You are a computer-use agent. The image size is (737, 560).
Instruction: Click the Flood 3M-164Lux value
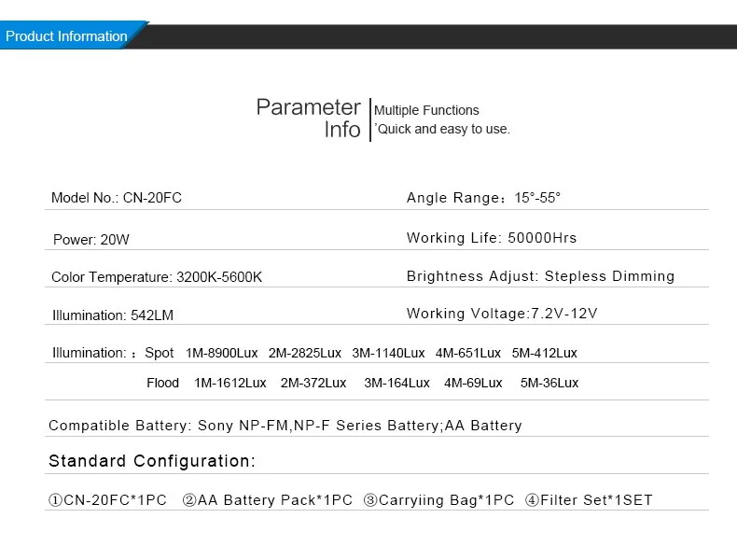point(396,383)
